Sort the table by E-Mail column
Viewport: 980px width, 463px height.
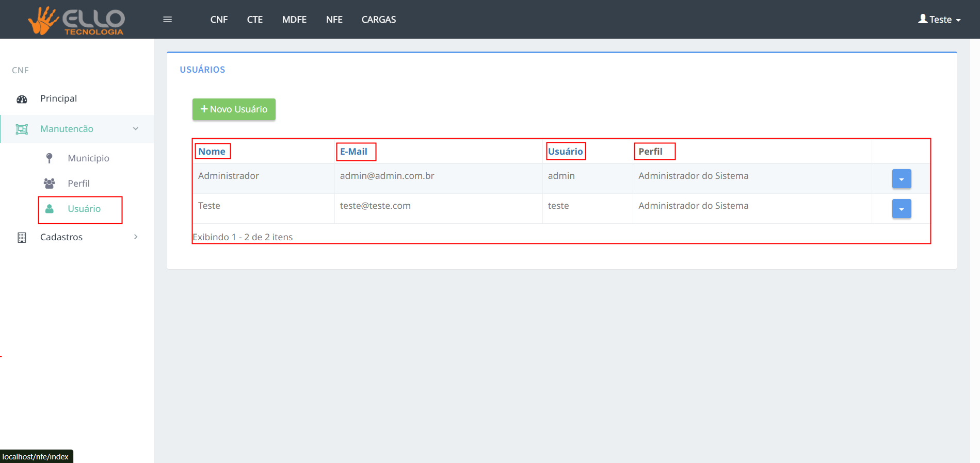click(x=354, y=152)
